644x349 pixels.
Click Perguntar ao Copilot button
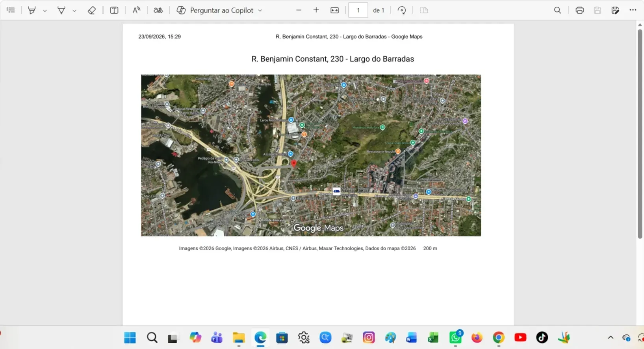pos(215,10)
